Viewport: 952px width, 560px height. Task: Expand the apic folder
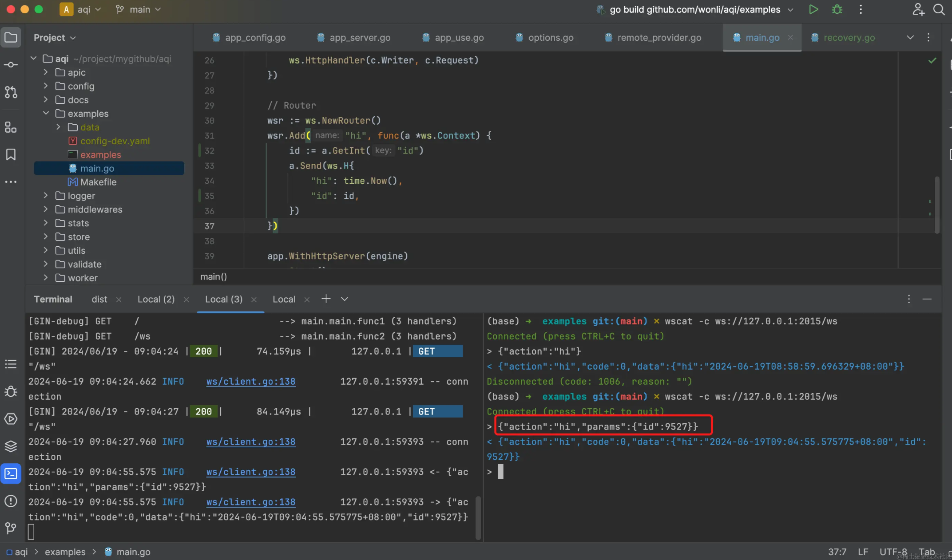[46, 72]
